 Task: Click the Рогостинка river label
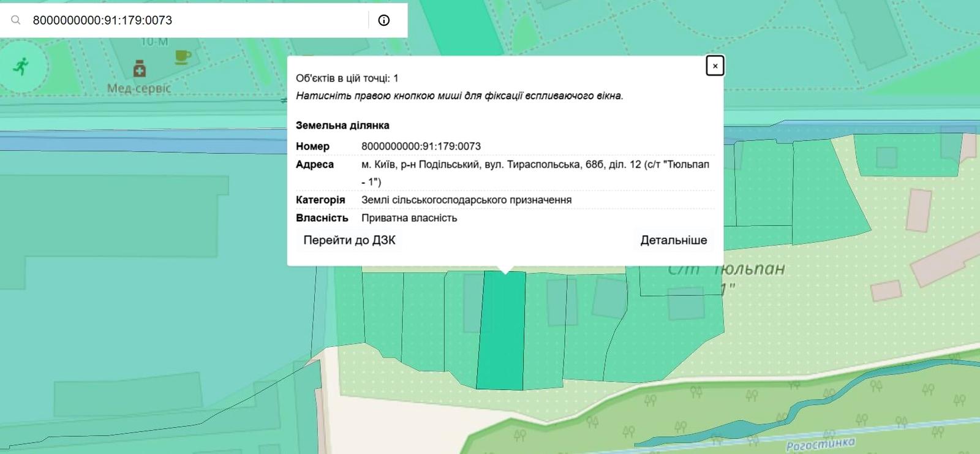[820, 444]
